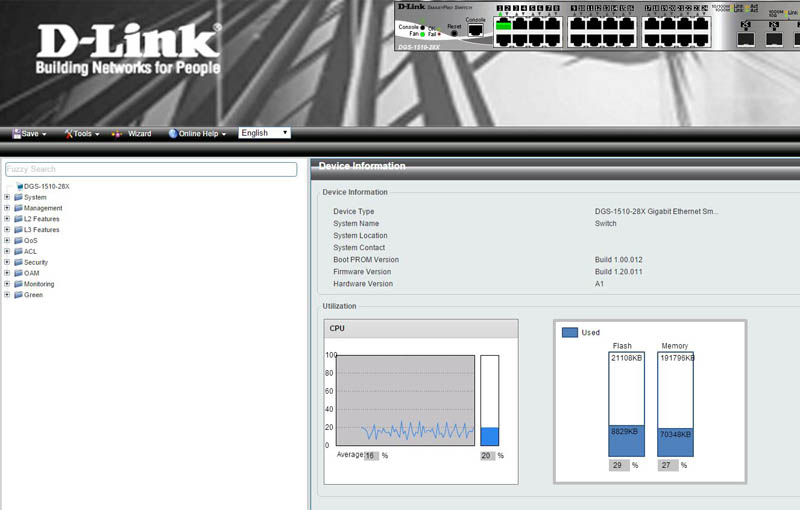The height and width of the screenshot is (510, 800).
Task: Select the DGS-1510-28X root tree node
Action: (x=46, y=187)
